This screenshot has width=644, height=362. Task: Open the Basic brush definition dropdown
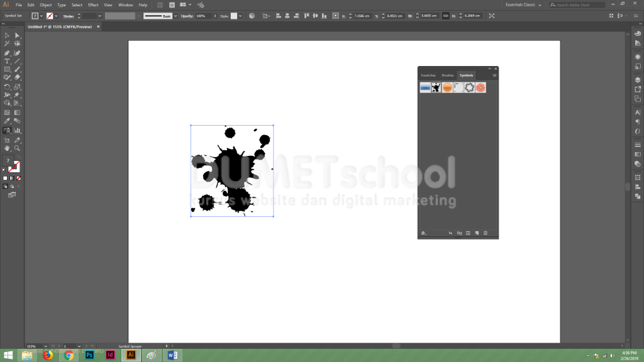(176, 16)
